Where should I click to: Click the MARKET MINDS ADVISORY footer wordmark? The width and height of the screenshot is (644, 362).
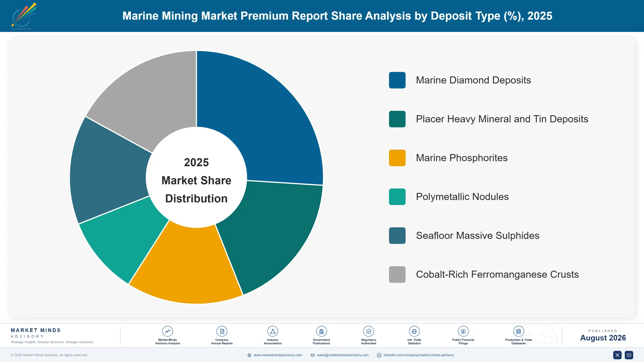click(36, 333)
